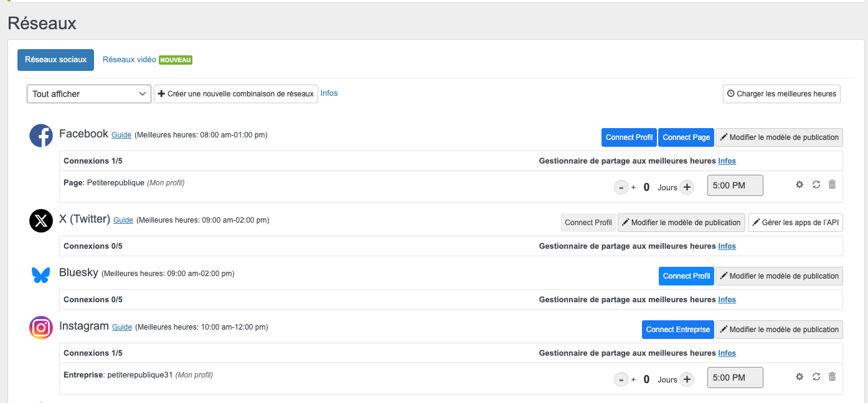Viewport: 868px width, 403px height.
Task: Open the Instagram 5:00 PM time field
Action: (x=735, y=378)
